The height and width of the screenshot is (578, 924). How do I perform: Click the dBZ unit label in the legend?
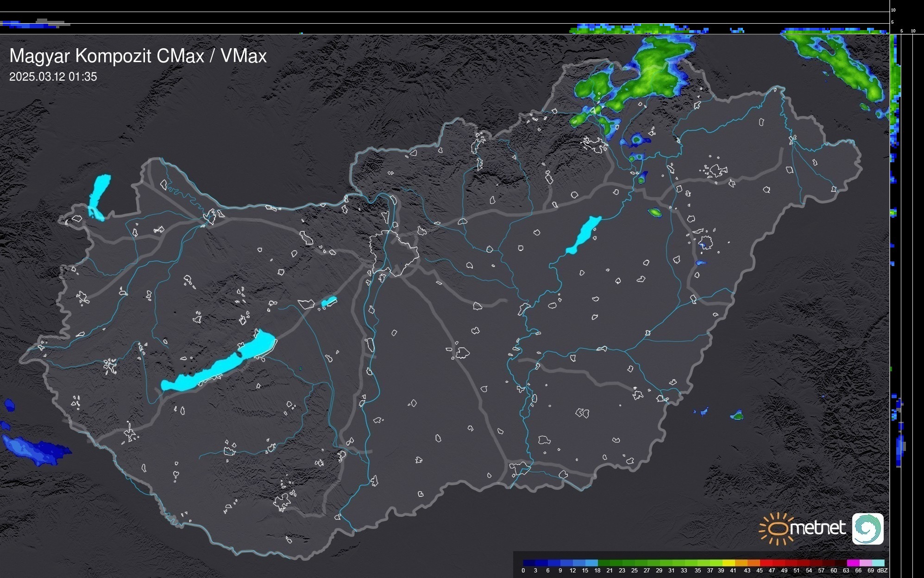(883, 571)
